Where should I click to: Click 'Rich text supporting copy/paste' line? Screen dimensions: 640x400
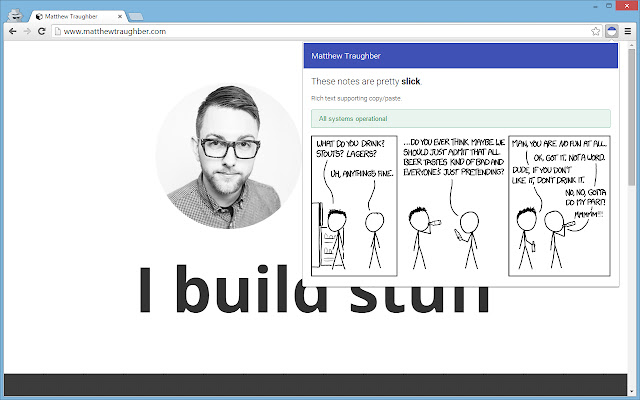[356, 98]
